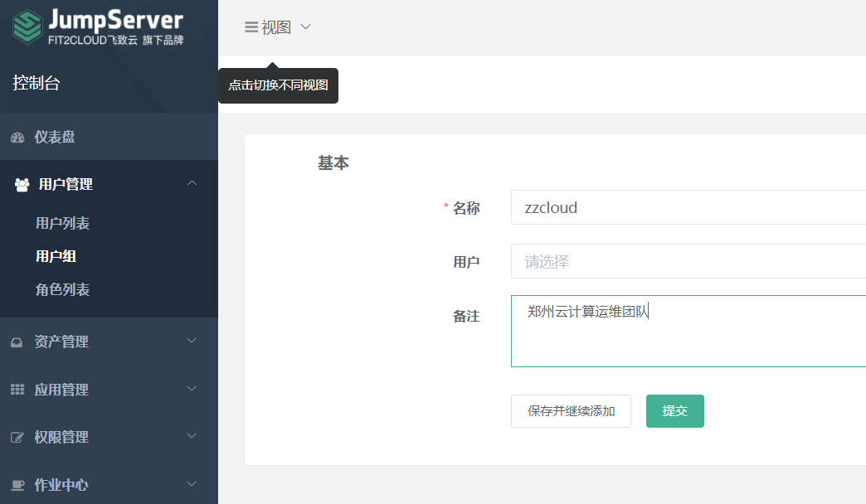This screenshot has height=504, width=866.
Task: Click the hamburger icon next to 视图
Action: pos(251,27)
